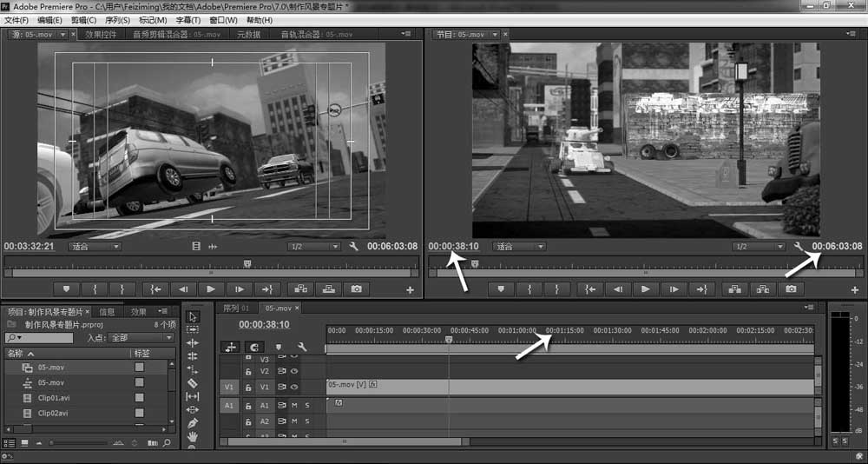Open Source monitor button editor plus
Screen dimensions: 868x464
point(411,289)
